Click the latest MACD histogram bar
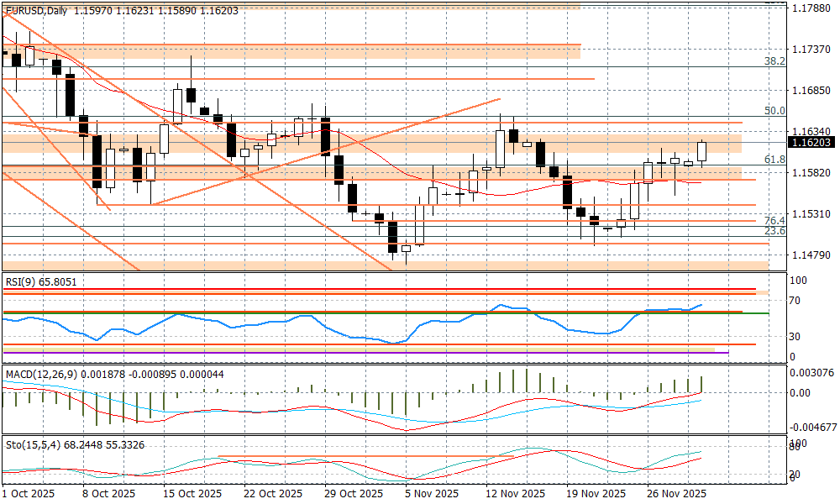The image size is (840, 504). tap(702, 385)
